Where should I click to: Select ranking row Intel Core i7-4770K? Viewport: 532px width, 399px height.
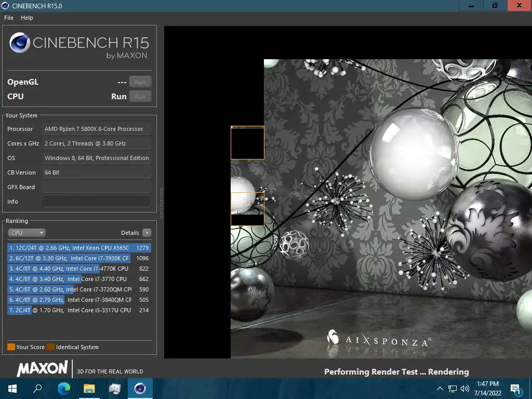(x=79, y=269)
